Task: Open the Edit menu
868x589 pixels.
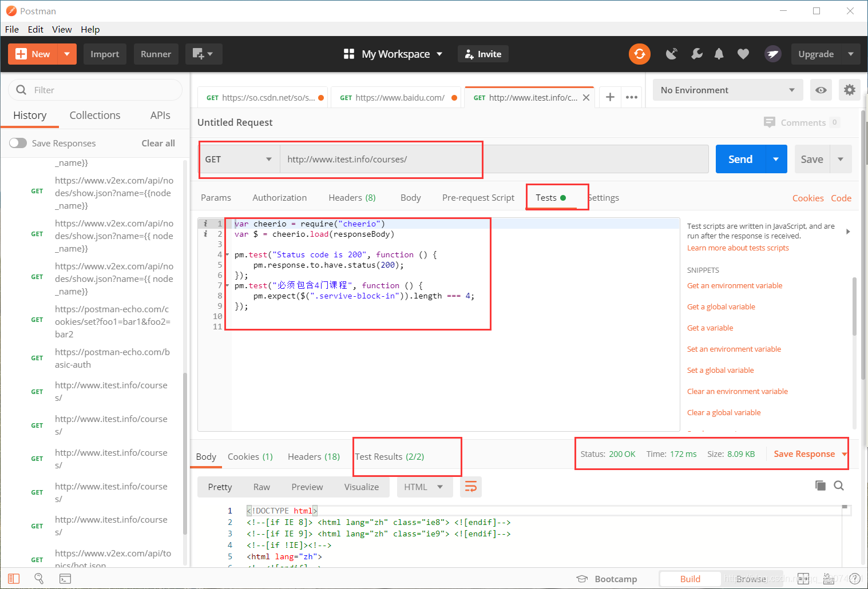Action: [x=35, y=29]
